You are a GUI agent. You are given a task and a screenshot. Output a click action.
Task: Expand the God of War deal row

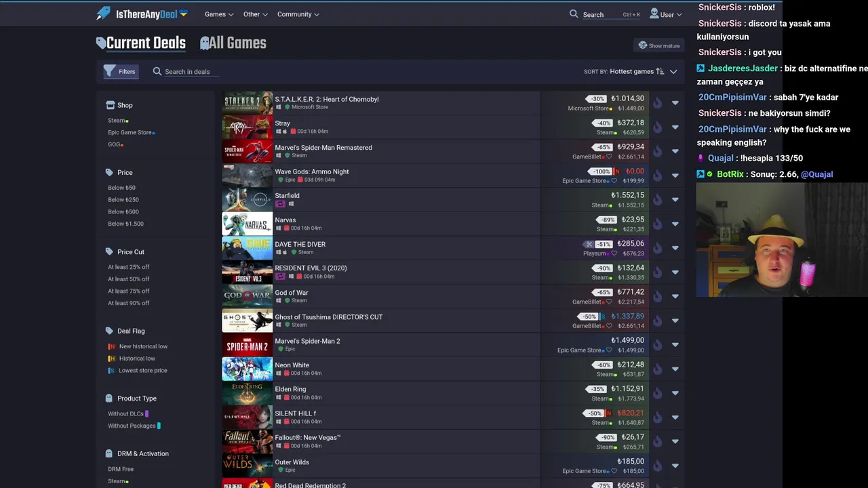click(x=675, y=296)
